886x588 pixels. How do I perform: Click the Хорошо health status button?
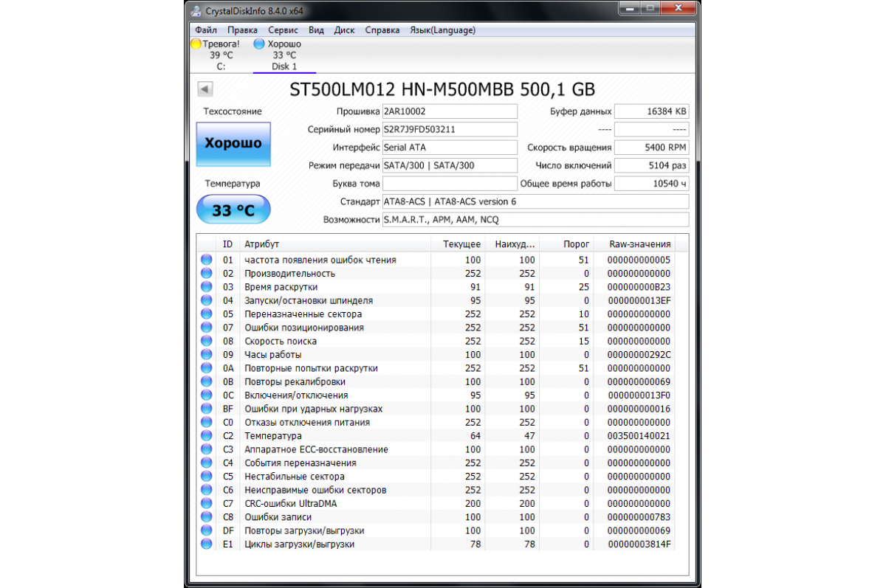[x=233, y=143]
